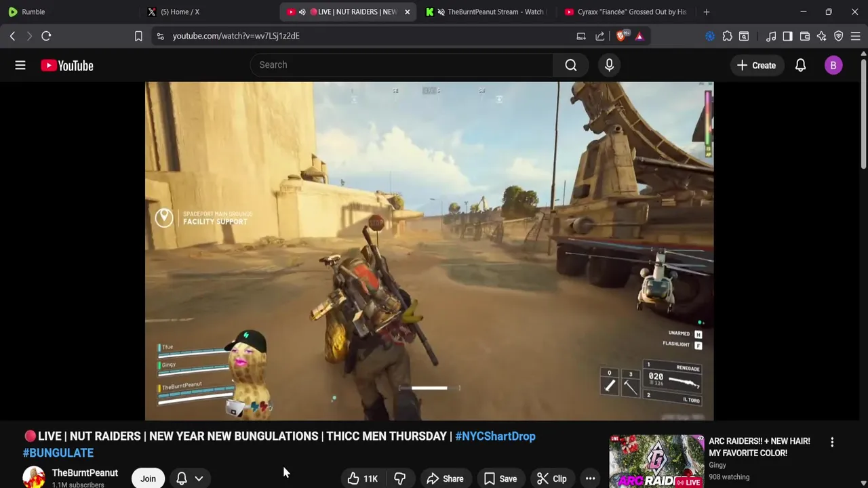Open account menu with B avatar
The width and height of the screenshot is (868, 488).
pyautogui.click(x=833, y=65)
